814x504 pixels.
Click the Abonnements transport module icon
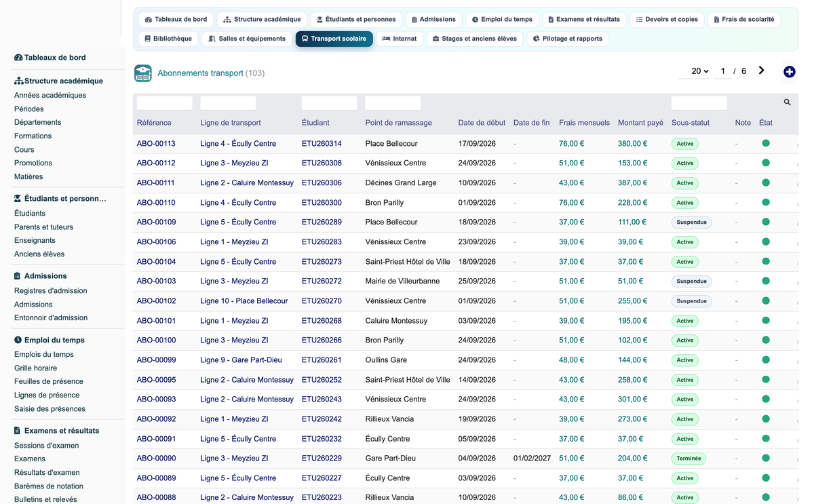[x=143, y=73]
